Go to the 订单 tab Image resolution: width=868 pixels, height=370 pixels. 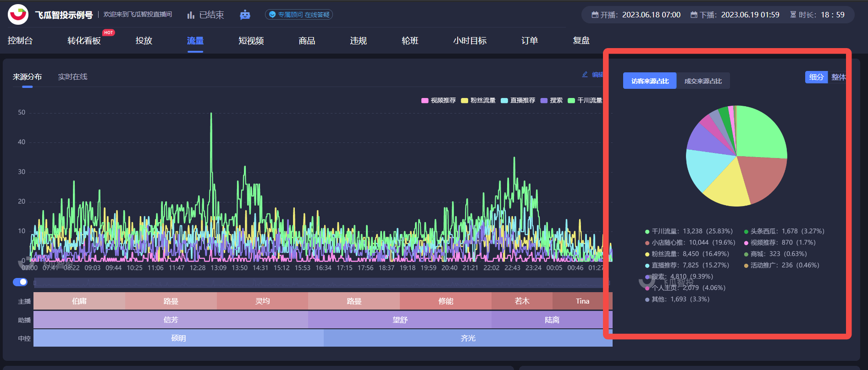[x=530, y=41]
